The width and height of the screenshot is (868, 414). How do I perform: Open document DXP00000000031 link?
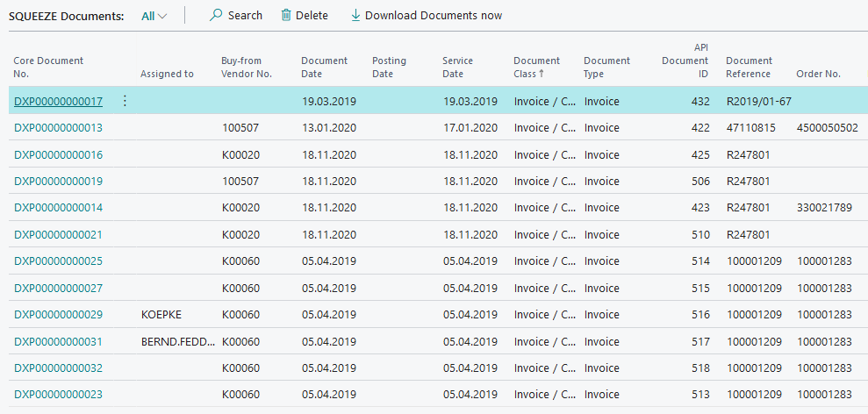58,342
